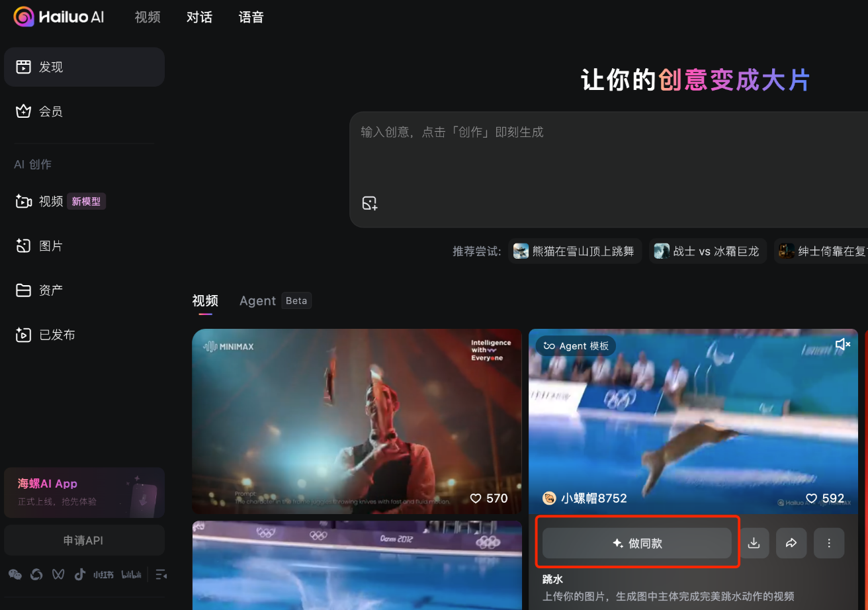Screen dimensions: 868x610
Task: Share the diving video
Action: [791, 543]
